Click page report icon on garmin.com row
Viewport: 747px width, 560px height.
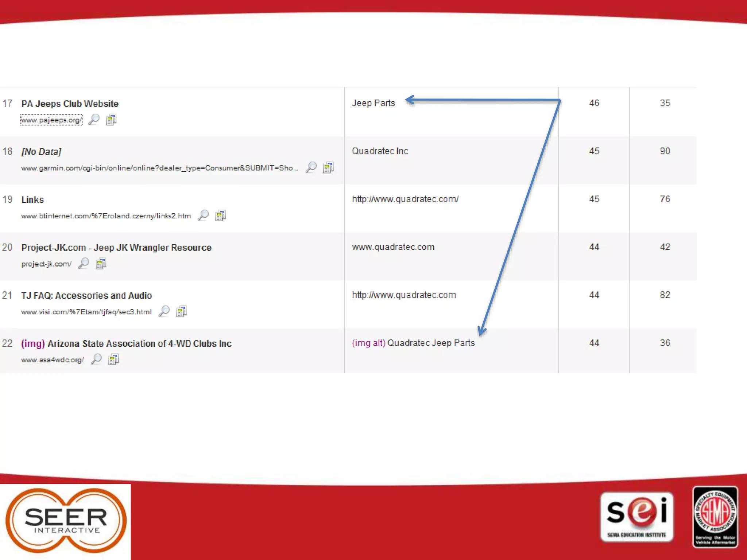coord(328,167)
